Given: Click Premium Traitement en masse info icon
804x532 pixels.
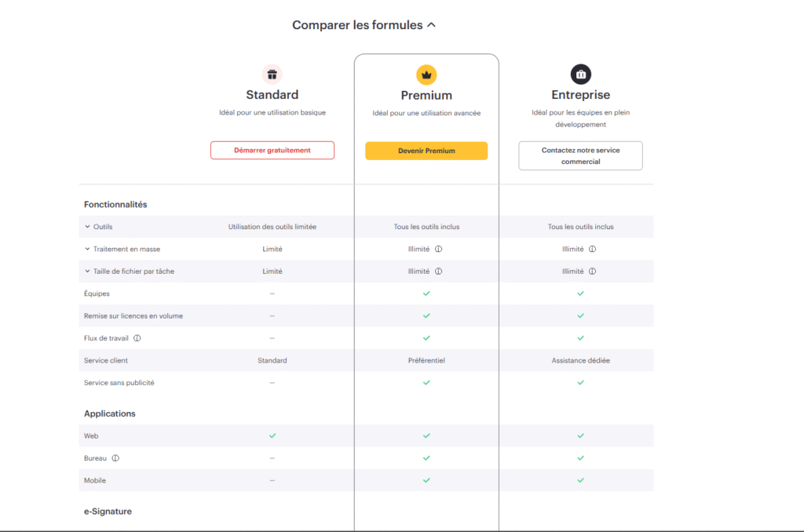Looking at the screenshot, I should coord(438,250).
